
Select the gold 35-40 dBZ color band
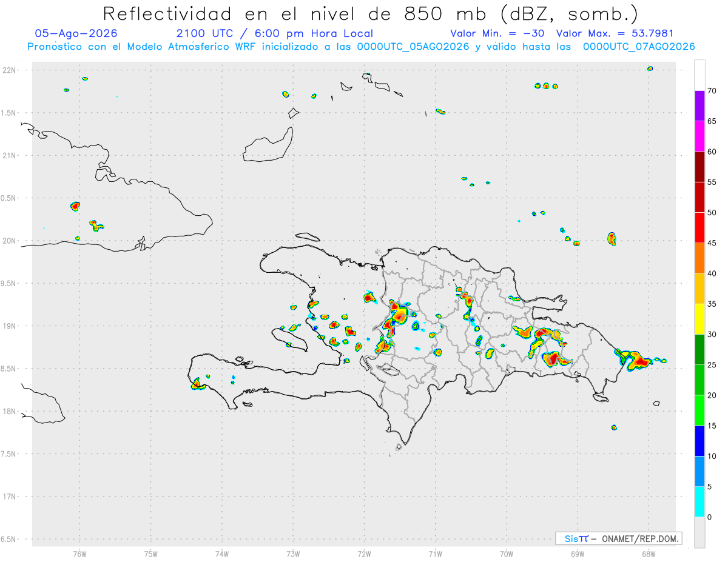pos(699,289)
